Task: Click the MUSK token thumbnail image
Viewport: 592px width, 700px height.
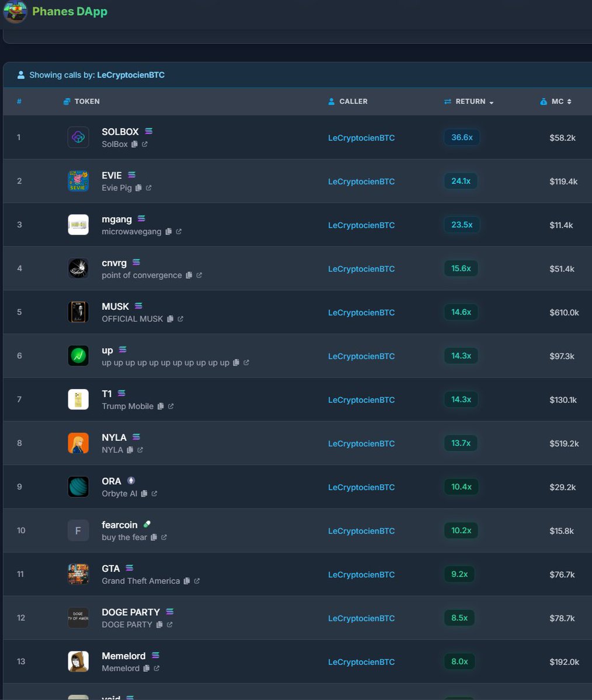Action: [x=78, y=311]
